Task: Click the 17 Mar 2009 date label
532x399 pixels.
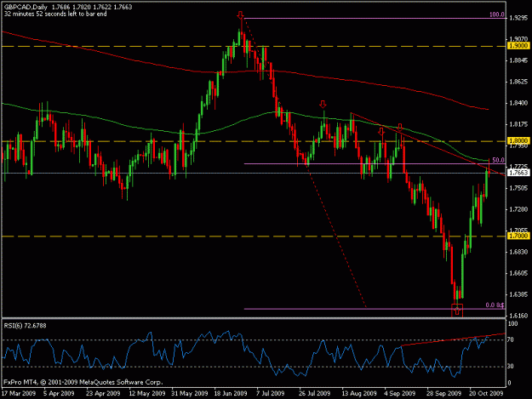Action: tap(19, 393)
